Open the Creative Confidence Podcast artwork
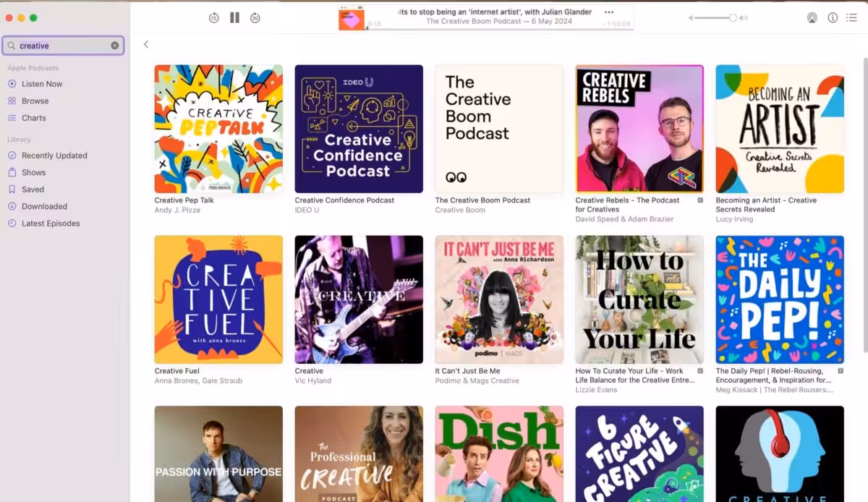Screen dimensions: 868x502 359,129
